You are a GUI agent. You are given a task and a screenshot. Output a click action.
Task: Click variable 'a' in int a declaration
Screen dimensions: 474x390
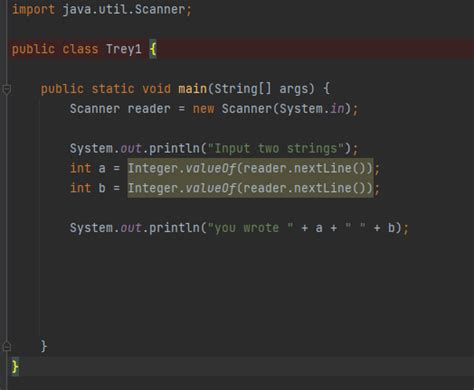(x=102, y=168)
